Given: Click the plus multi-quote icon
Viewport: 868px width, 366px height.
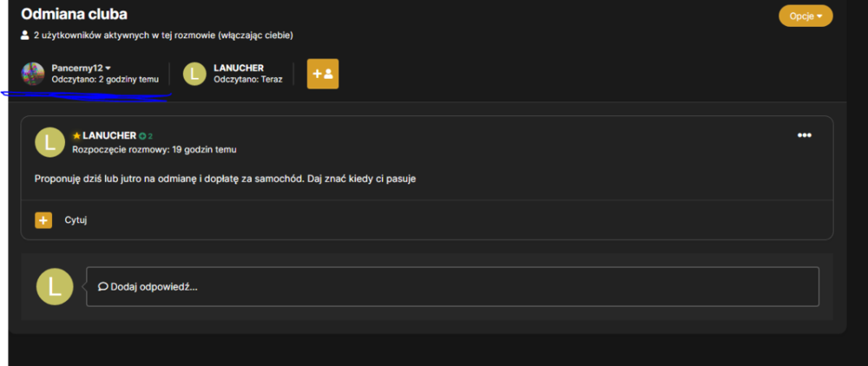Looking at the screenshot, I should coord(43,220).
